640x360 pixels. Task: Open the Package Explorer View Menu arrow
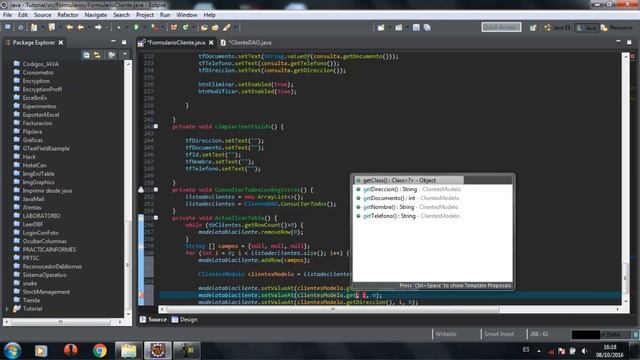(x=124, y=54)
